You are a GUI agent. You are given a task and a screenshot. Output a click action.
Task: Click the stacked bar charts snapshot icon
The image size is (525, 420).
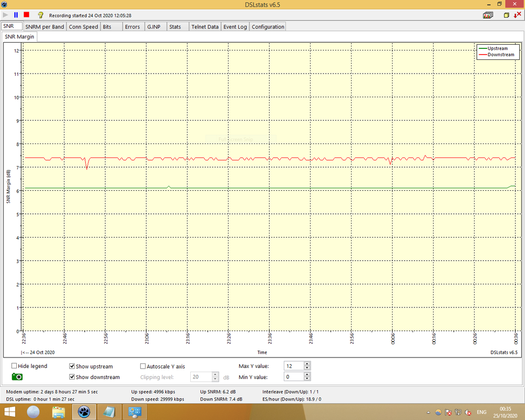(488, 15)
